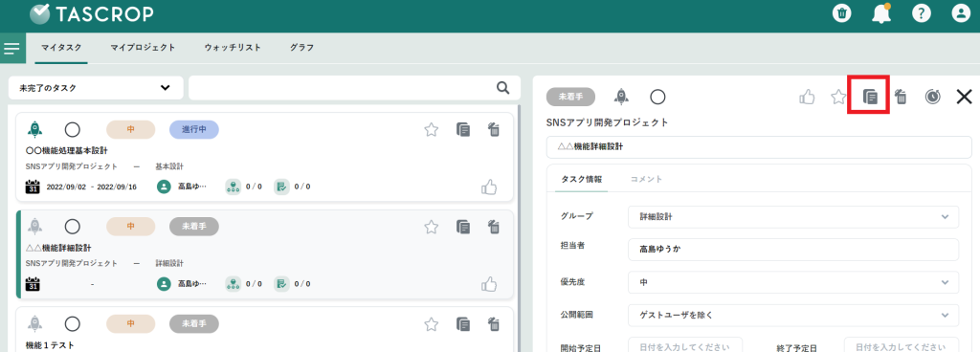980x352 pixels.
Task: Click subtask icon on △△機能詳細設計 card
Action: click(x=233, y=284)
